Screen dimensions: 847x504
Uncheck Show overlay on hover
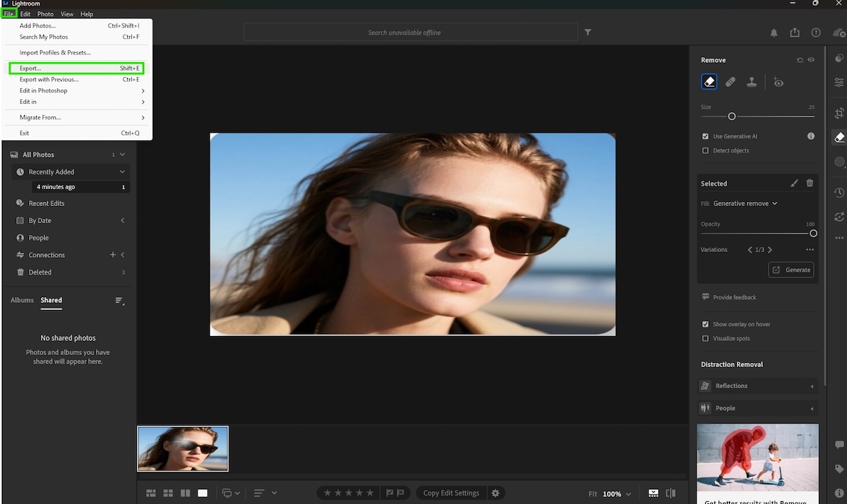pyautogui.click(x=705, y=324)
